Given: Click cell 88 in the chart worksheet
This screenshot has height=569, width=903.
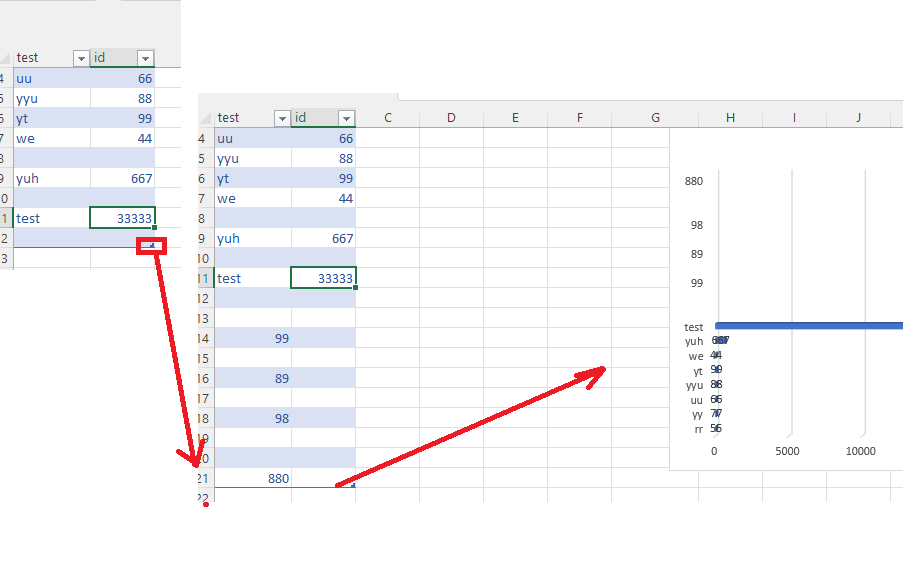Looking at the screenshot, I should [323, 158].
